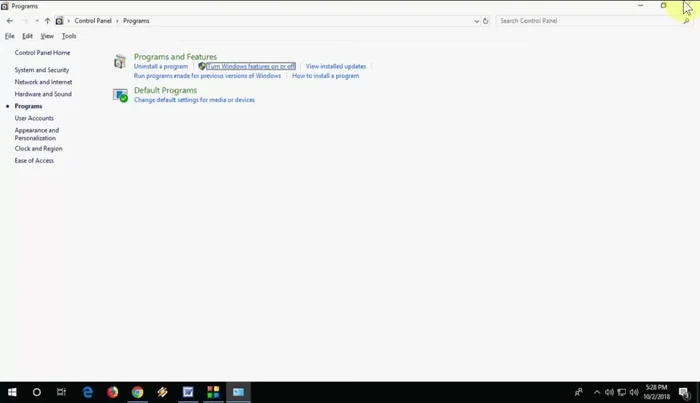This screenshot has height=403, width=700.
Task: Expand the address bar history dropdown
Action: pyautogui.click(x=476, y=21)
